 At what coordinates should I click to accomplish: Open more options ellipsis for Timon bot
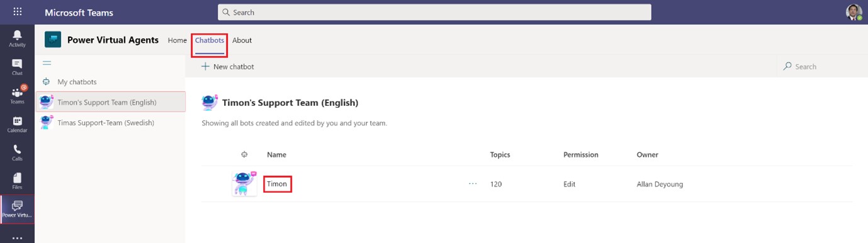[x=473, y=184]
